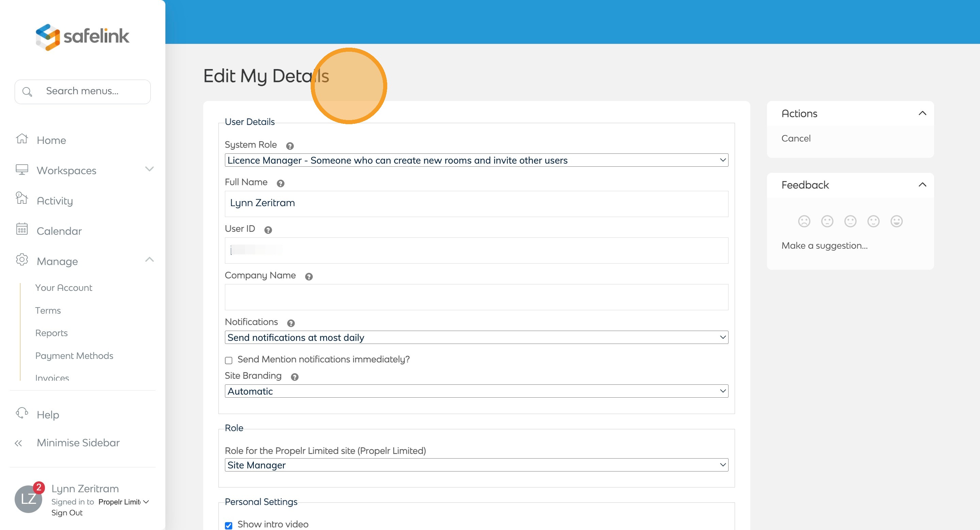980x530 pixels.
Task: Select the happiest face feedback icon
Action: [x=896, y=221]
